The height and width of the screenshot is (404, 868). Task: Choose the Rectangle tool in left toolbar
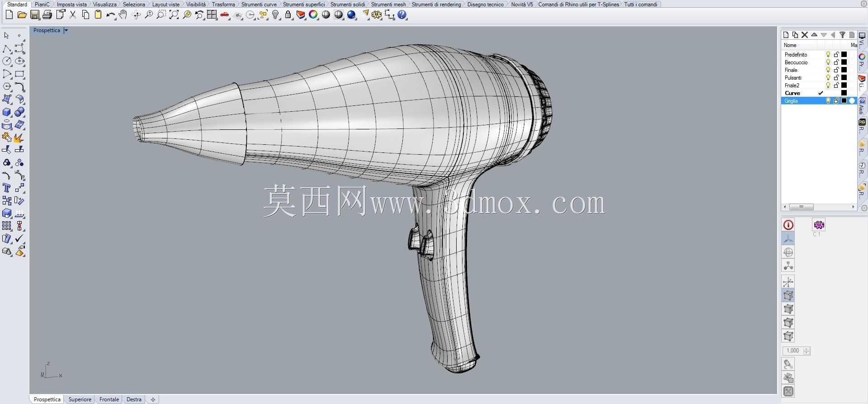pyautogui.click(x=19, y=74)
